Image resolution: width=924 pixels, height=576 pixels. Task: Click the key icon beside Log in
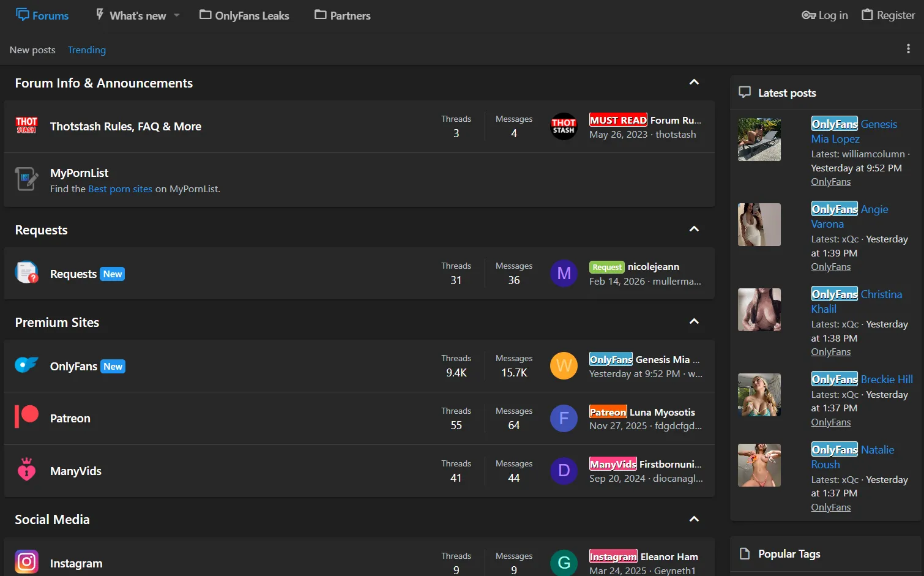(808, 15)
